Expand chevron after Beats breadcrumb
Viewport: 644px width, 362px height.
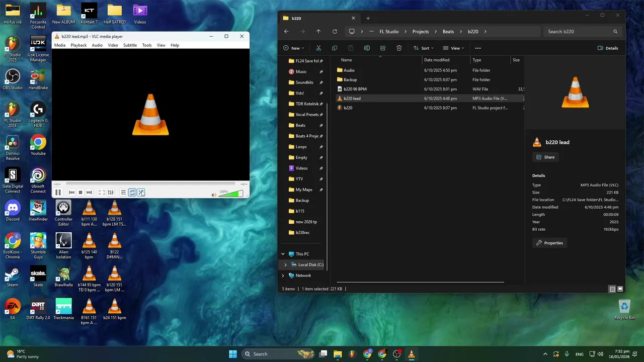coord(460,31)
